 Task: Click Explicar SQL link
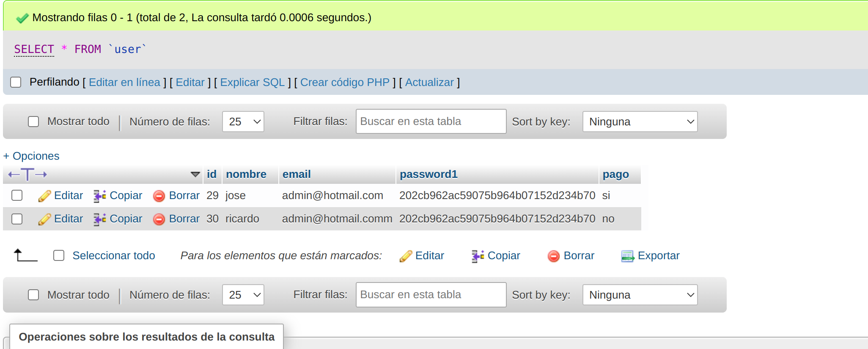pos(253,82)
